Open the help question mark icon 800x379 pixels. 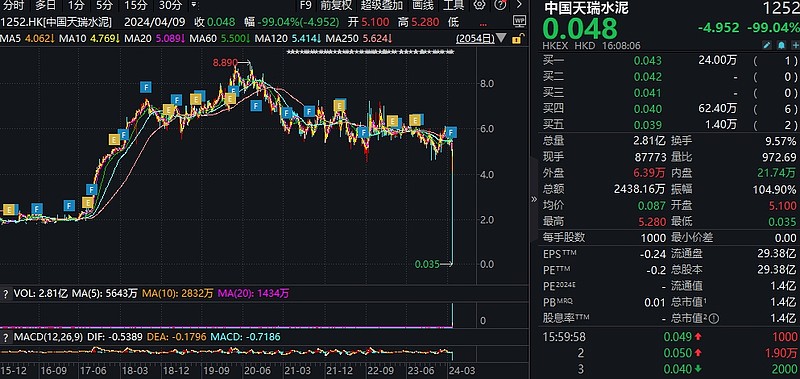point(501,6)
